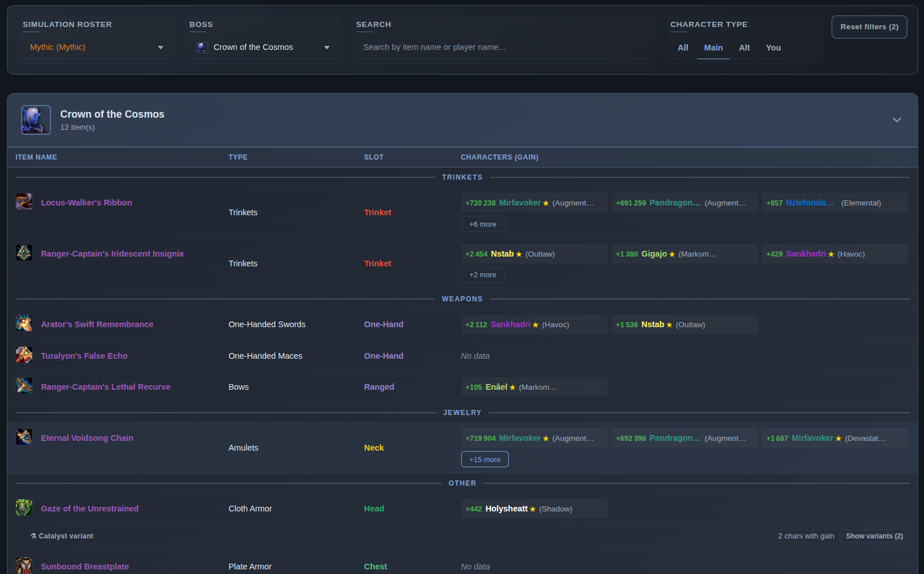Open Eternal Voidsong Chain link
Viewport: 924px width, 574px height.
coord(87,438)
